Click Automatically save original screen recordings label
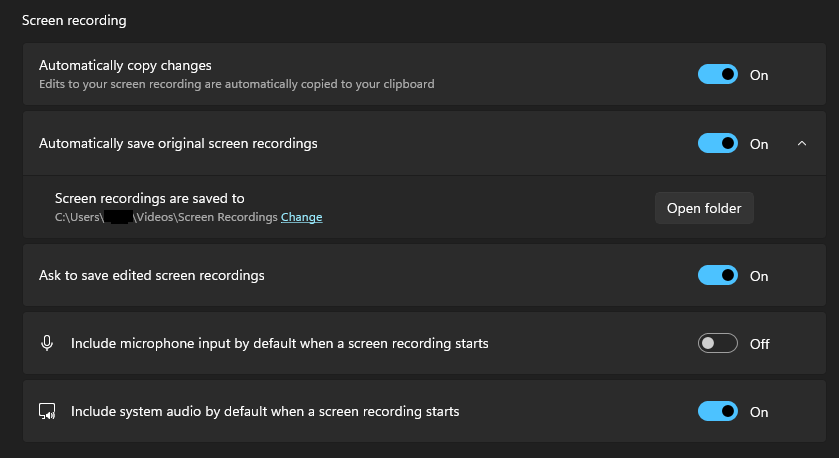Screen dimensions: 839x458 (x=178, y=143)
